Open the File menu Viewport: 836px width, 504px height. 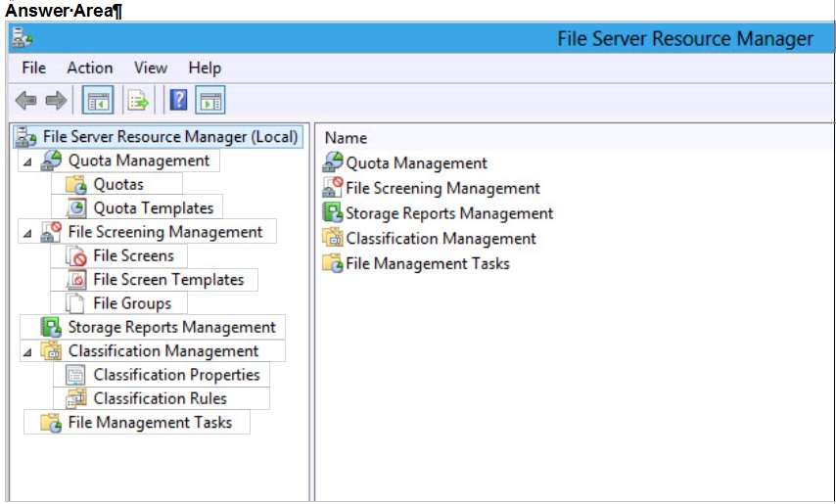coord(33,69)
